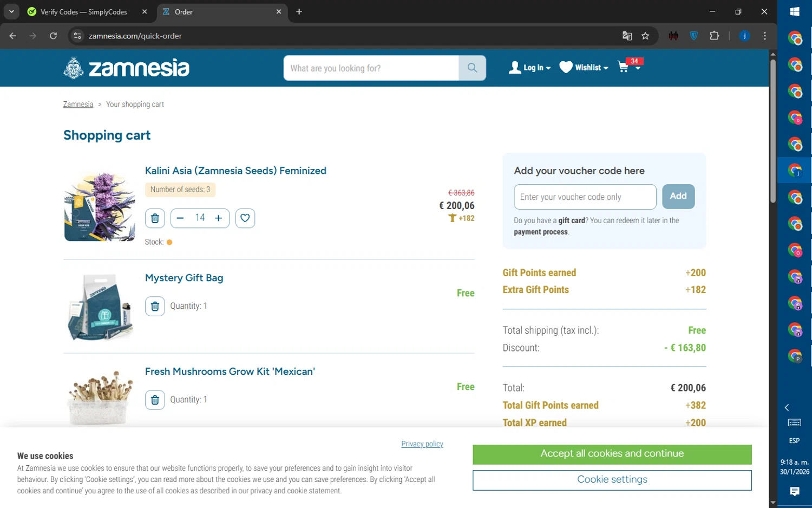Open the Privacy policy link
Viewport: 812px width, 508px height.
click(422, 444)
